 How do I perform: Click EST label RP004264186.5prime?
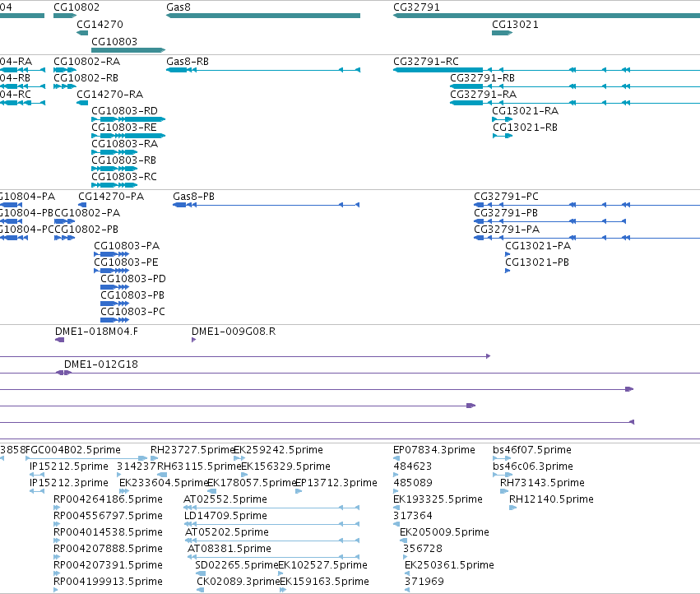click(108, 499)
